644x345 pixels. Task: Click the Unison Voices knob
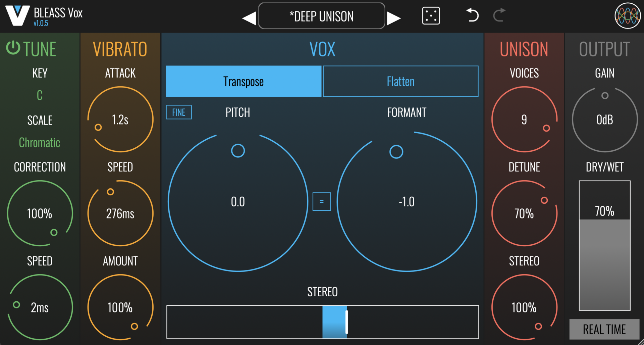[524, 119]
